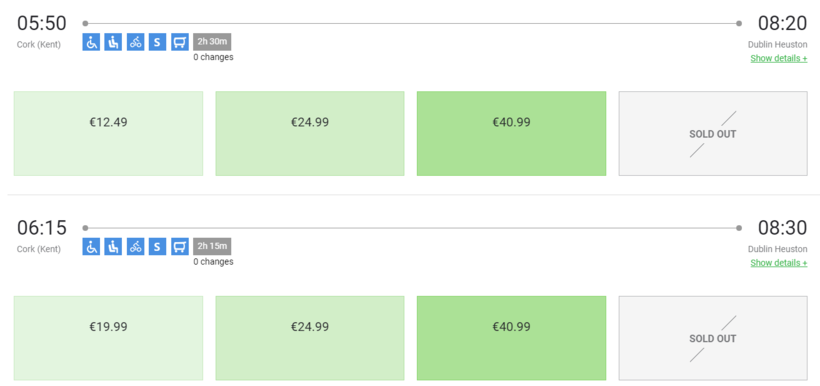The width and height of the screenshot is (820, 386).
Task: Click the S icon on 06:15 train
Action: [x=157, y=246]
